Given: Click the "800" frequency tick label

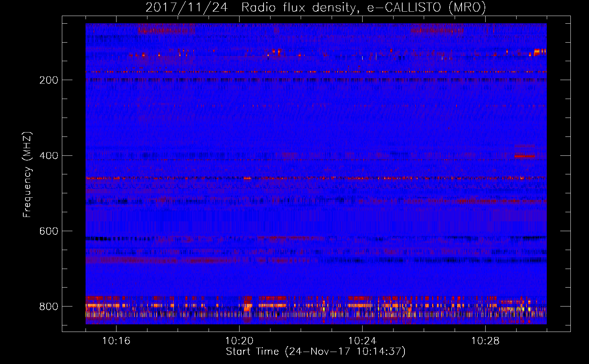Looking at the screenshot, I should pyautogui.click(x=49, y=306).
